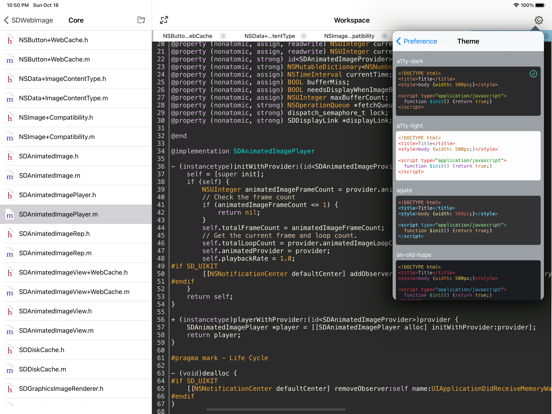
Task: Click the checkmark on a11y-dark theme
Action: point(533,74)
